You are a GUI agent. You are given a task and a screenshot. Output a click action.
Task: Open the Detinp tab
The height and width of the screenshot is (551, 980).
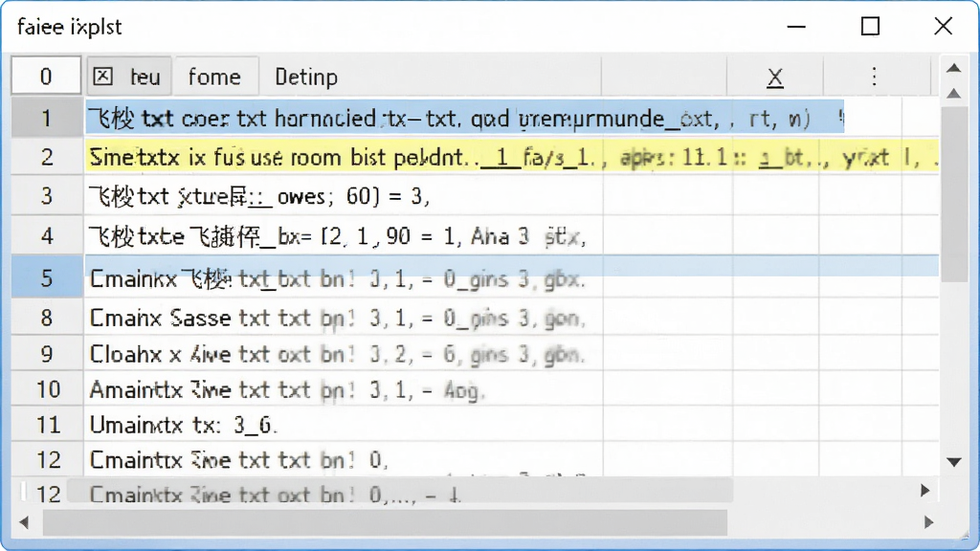pos(306,77)
